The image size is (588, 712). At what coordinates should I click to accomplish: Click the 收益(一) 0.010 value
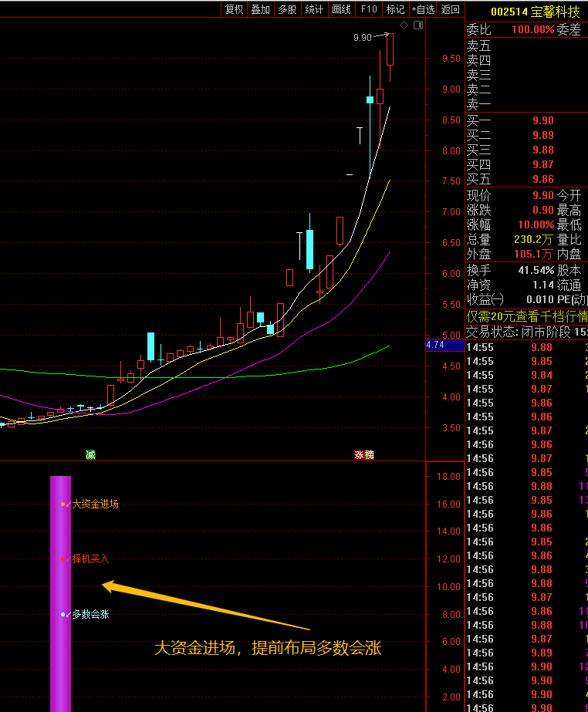click(540, 300)
